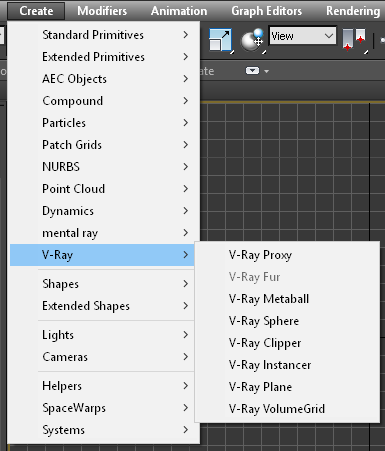This screenshot has height=451, width=385.
Task: Expand Cameras submenu
Action: point(102,357)
